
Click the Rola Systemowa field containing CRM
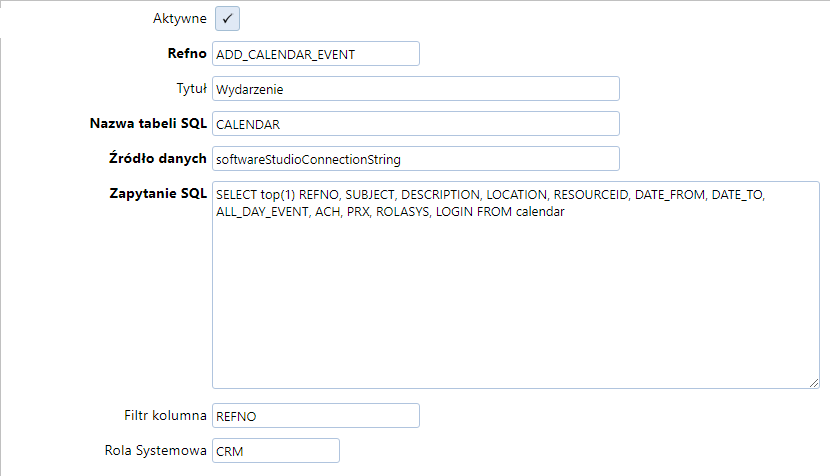[276, 451]
